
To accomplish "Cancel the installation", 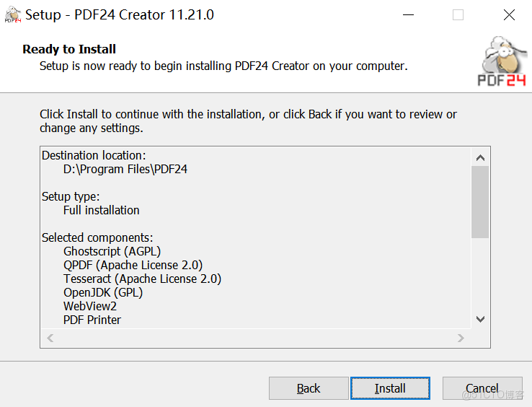I will (482, 388).
